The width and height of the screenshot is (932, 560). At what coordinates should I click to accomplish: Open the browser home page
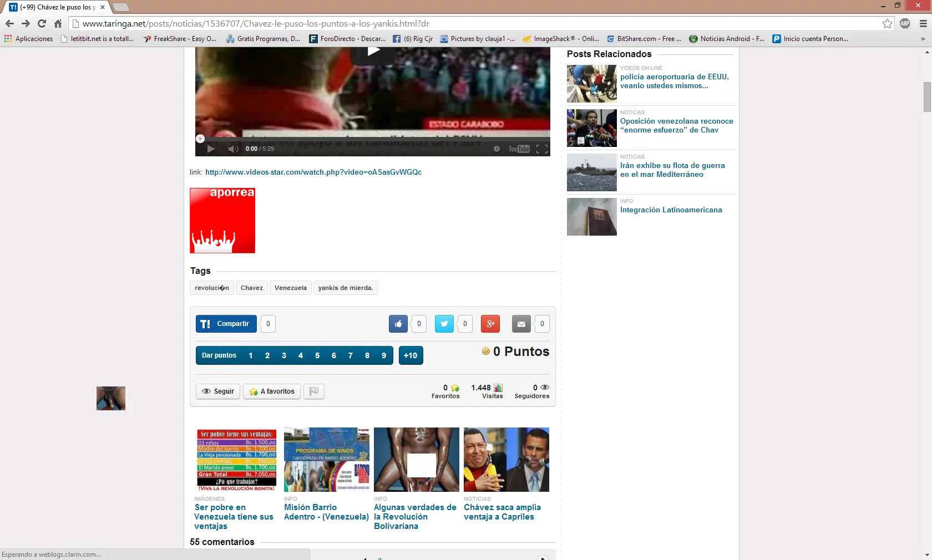click(58, 23)
